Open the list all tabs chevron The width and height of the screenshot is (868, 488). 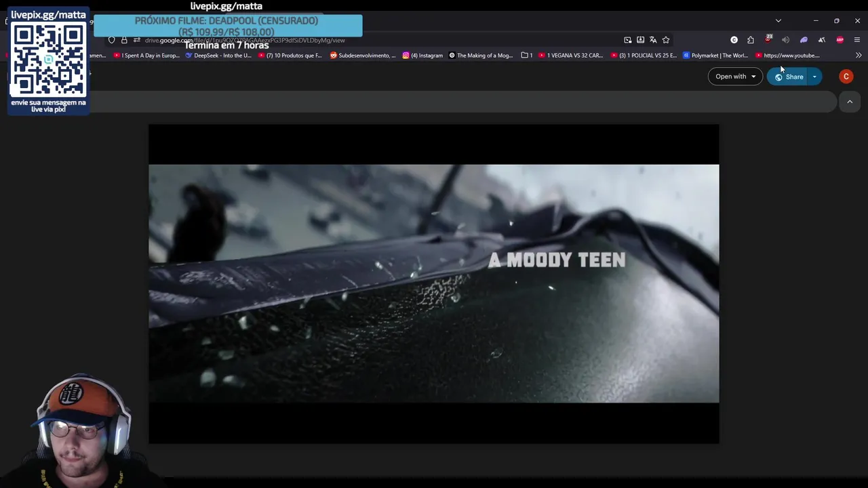point(778,21)
